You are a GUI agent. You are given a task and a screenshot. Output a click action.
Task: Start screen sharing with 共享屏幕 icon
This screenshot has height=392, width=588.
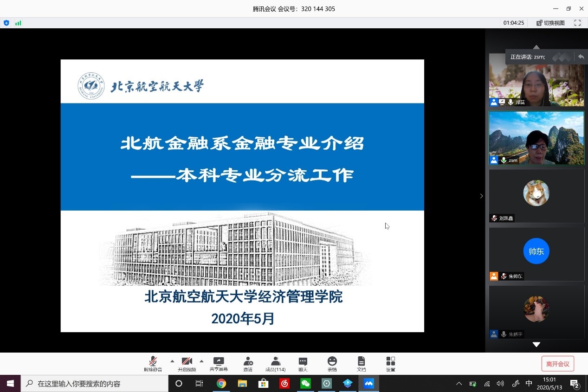(x=219, y=364)
